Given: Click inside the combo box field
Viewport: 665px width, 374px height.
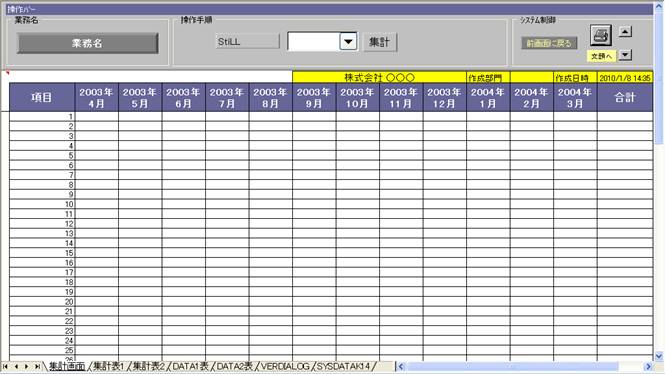Looking at the screenshot, I should 314,42.
